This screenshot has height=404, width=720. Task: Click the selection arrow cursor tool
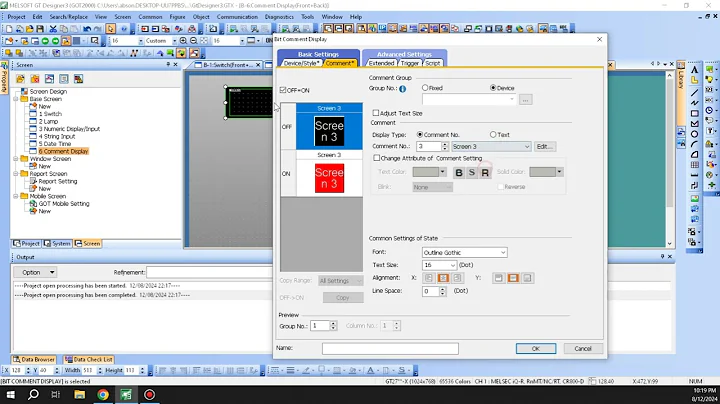tap(111, 29)
